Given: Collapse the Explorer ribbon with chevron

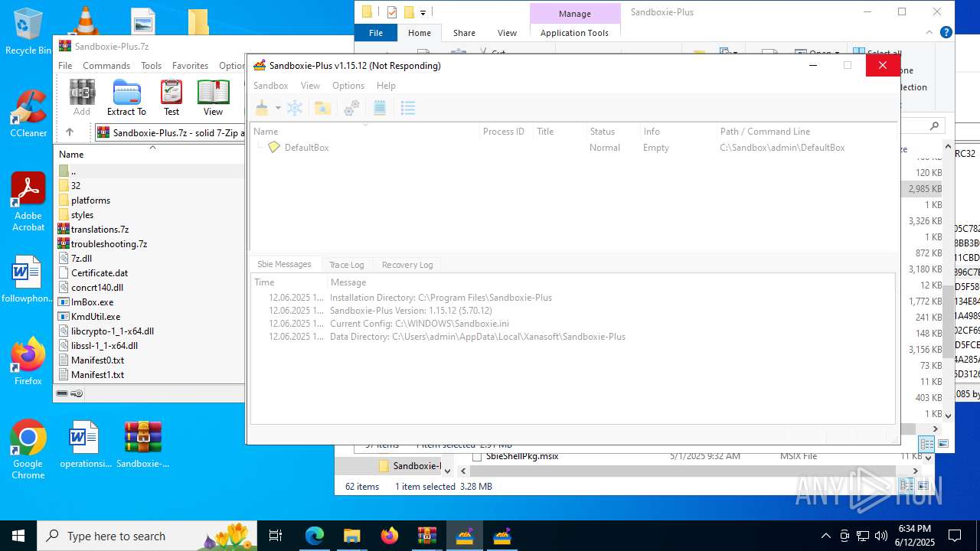Looking at the screenshot, I should tap(929, 33).
